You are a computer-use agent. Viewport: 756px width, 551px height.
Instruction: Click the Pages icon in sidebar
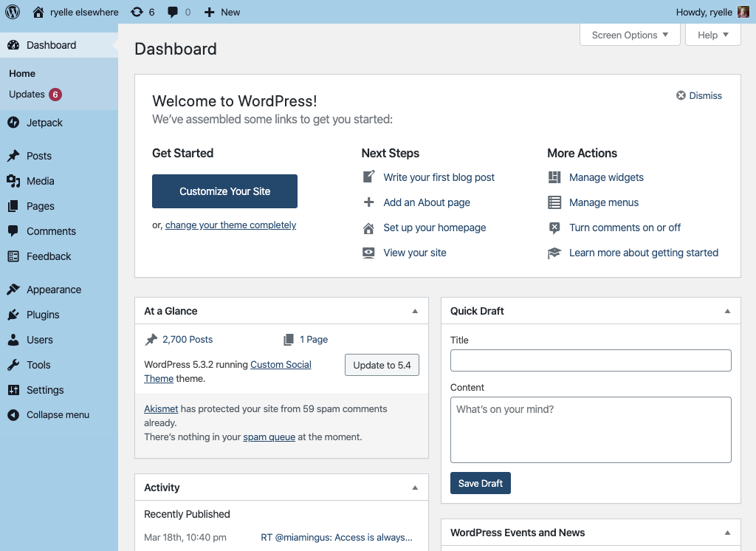[13, 206]
